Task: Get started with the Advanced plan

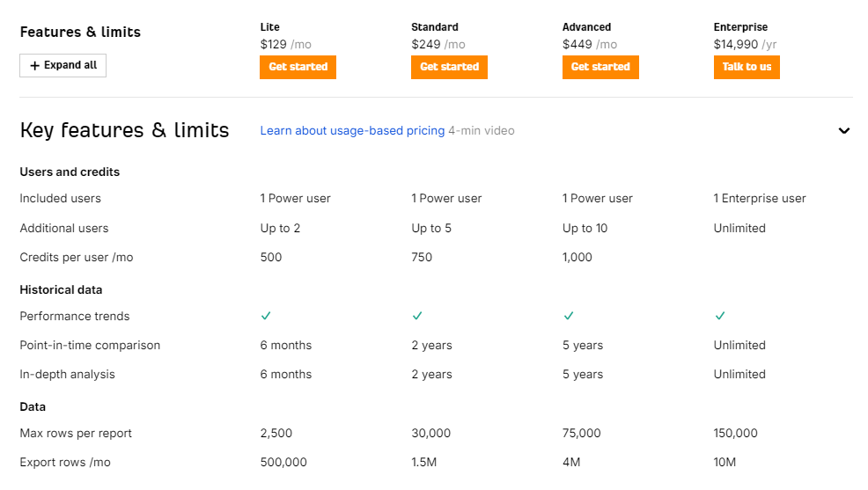Action: pos(600,67)
